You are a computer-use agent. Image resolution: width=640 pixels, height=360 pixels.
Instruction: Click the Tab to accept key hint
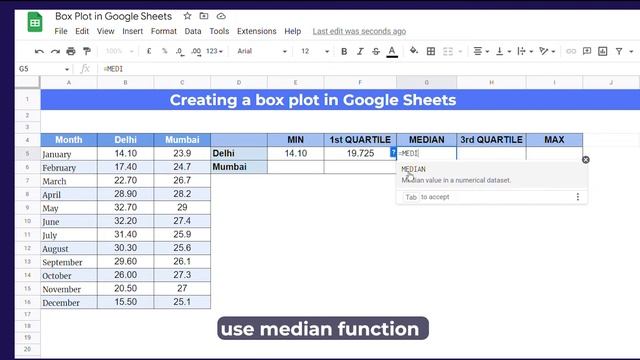click(x=411, y=197)
